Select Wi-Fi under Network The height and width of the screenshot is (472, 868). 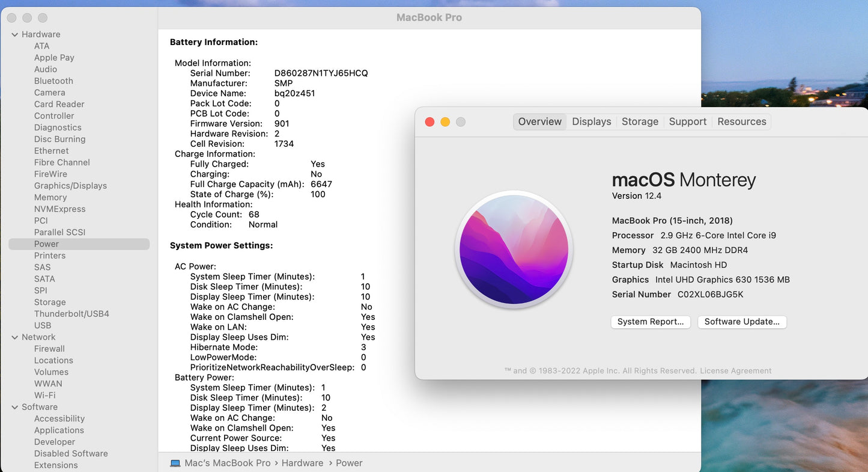[x=44, y=395]
